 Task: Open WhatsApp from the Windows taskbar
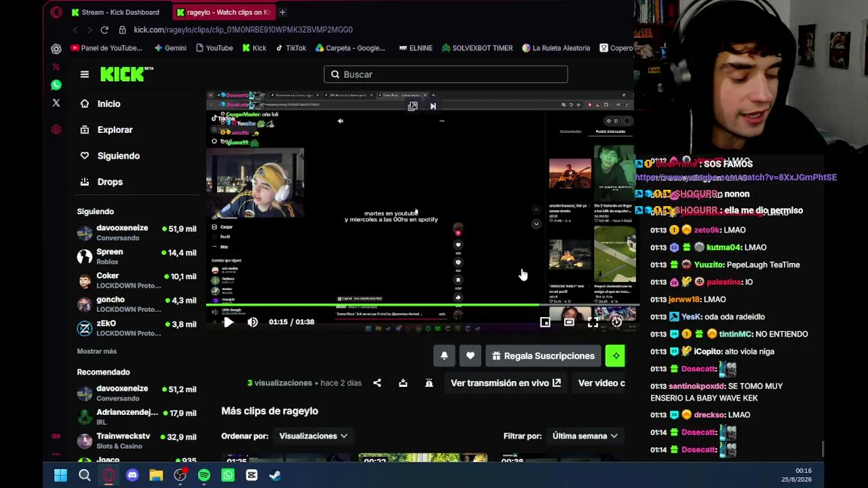228,475
